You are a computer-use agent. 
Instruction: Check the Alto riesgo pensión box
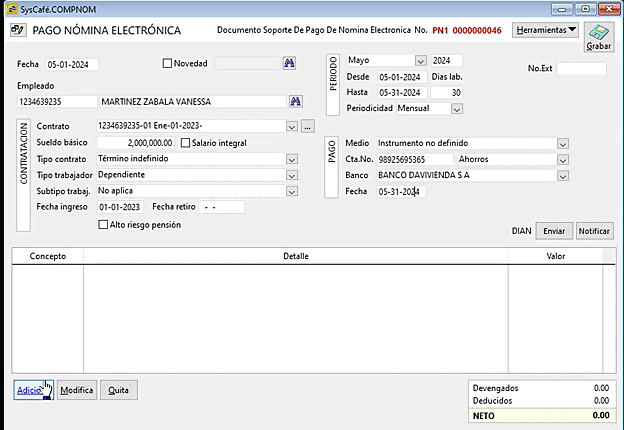[x=103, y=225]
